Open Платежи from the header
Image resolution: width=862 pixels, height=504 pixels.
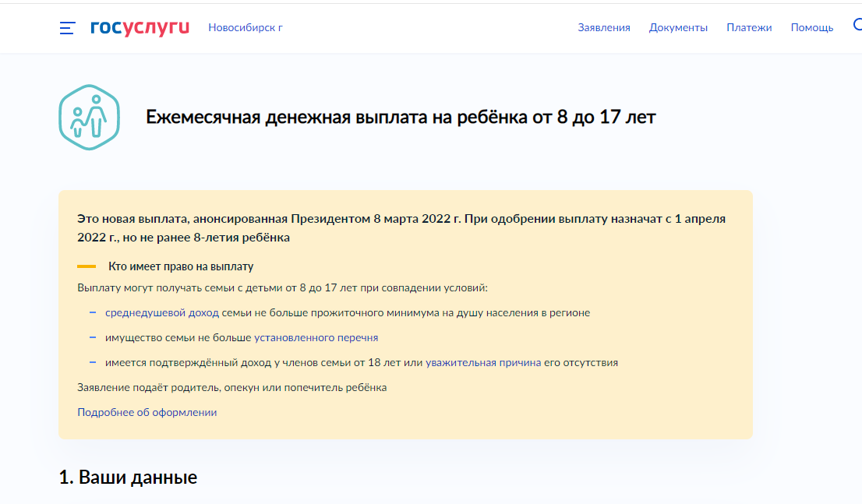[749, 27]
